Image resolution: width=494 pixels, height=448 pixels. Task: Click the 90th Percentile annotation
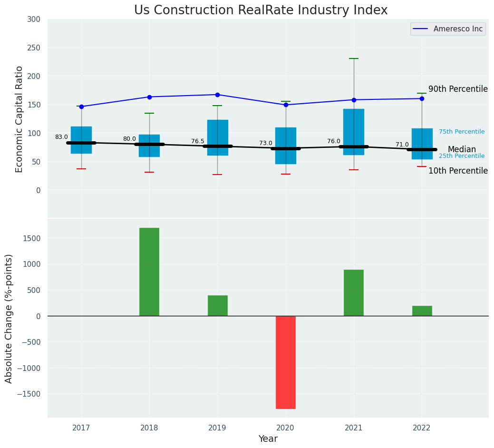(x=458, y=89)
